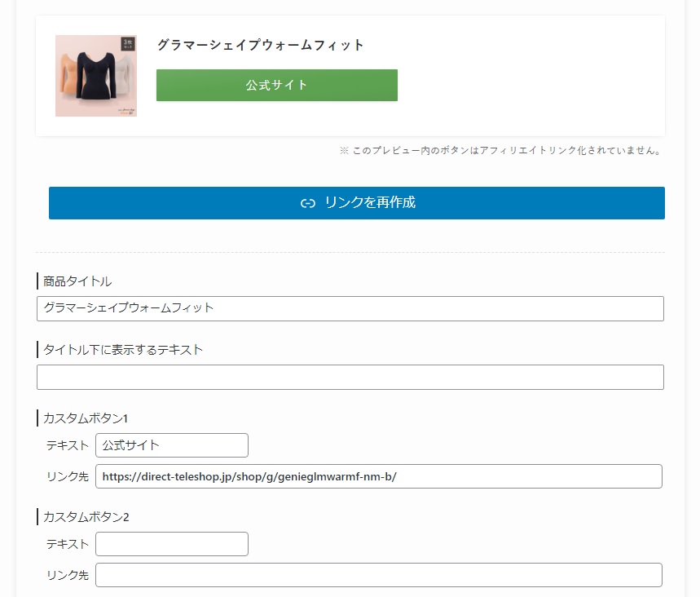The height and width of the screenshot is (597, 700).
Task: Focus the タイトル下に表示するテキスト input field
Action: [350, 377]
